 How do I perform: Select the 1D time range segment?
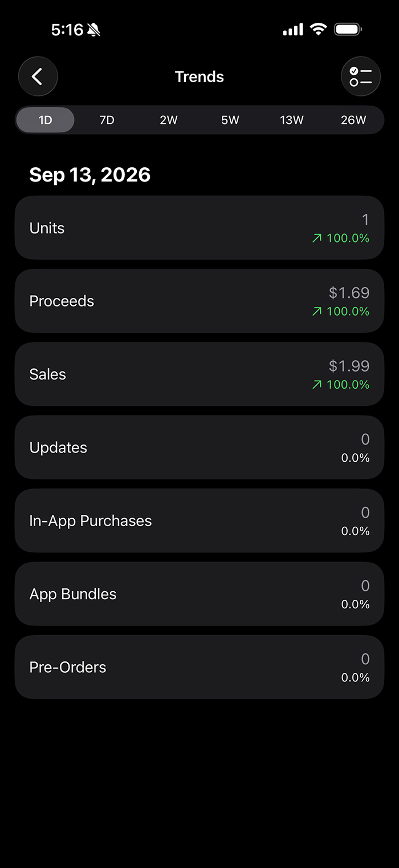(x=45, y=120)
